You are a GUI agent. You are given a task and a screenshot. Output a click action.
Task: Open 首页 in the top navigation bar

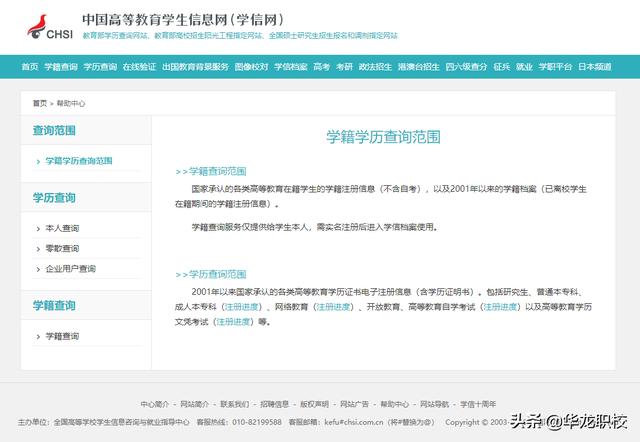click(30, 67)
